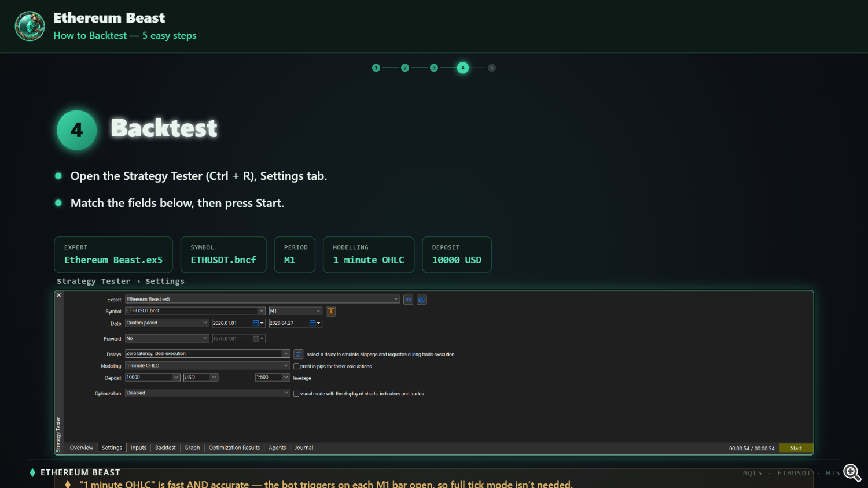This screenshot has height=488, width=868.
Task: Click the 'Strategy Tester → Settings' caption
Action: tap(120, 282)
